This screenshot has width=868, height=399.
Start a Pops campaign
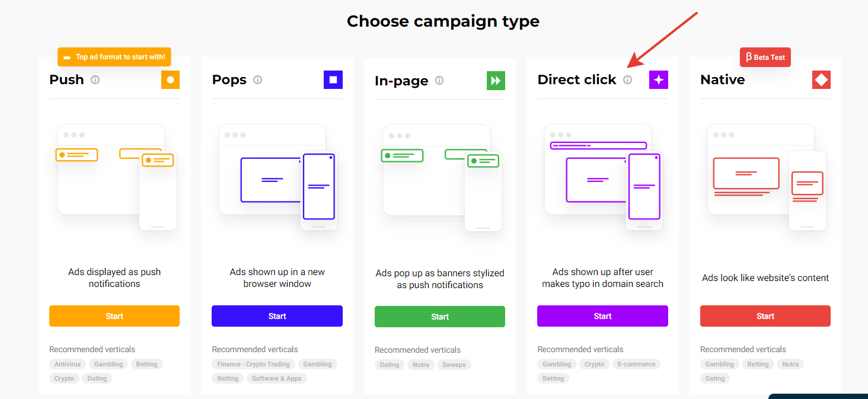(x=277, y=316)
